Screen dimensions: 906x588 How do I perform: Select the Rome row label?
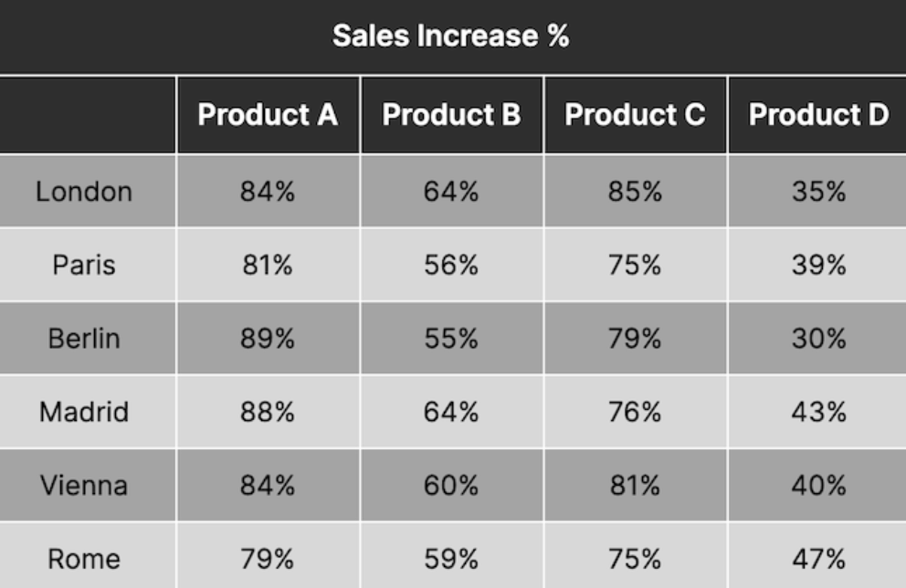coord(84,558)
